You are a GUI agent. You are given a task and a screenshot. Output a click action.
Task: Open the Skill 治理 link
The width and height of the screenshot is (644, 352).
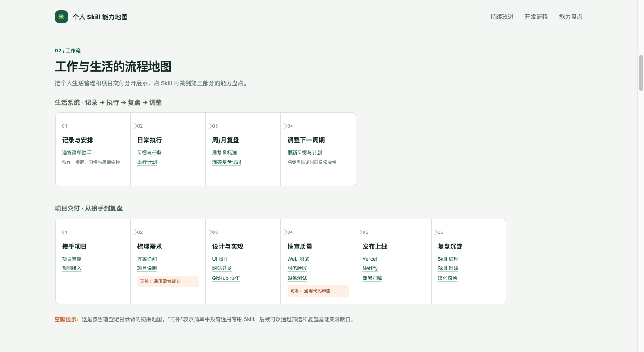tap(448, 259)
